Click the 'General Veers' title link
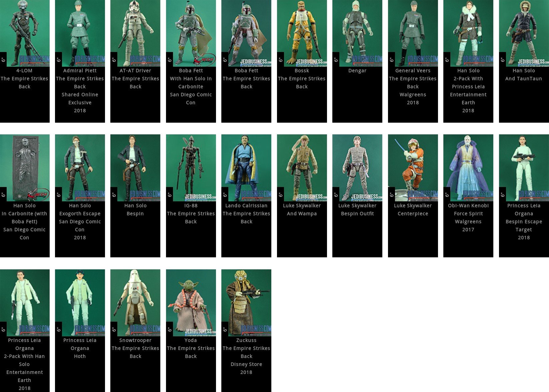549x392 pixels. pyautogui.click(x=413, y=71)
